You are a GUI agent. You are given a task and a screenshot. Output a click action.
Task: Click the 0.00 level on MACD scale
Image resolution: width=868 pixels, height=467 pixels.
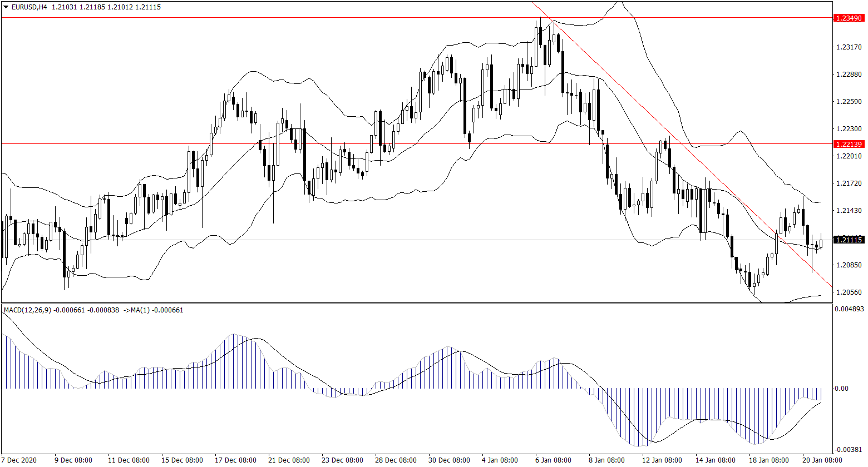[840, 388]
